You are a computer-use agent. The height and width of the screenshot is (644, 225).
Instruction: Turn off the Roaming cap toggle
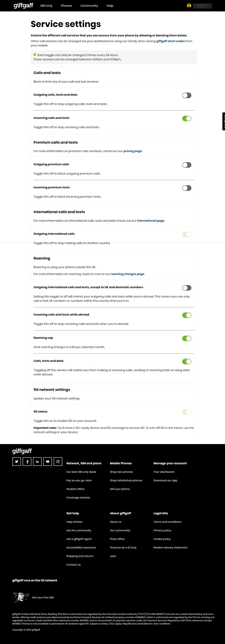tap(187, 338)
